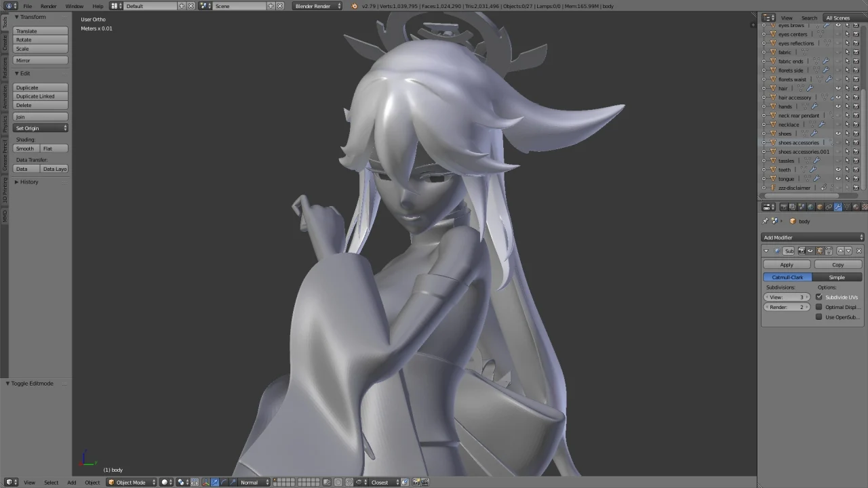Select the rotate manipulator arc icon
The image size is (868, 488).
tap(224, 482)
